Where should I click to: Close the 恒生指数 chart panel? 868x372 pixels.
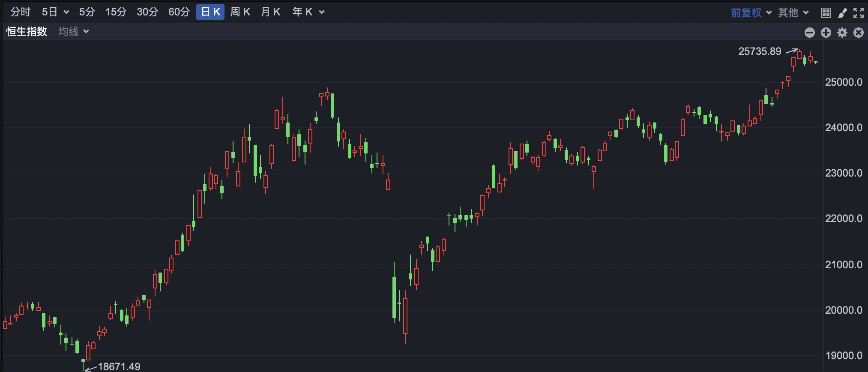858,33
